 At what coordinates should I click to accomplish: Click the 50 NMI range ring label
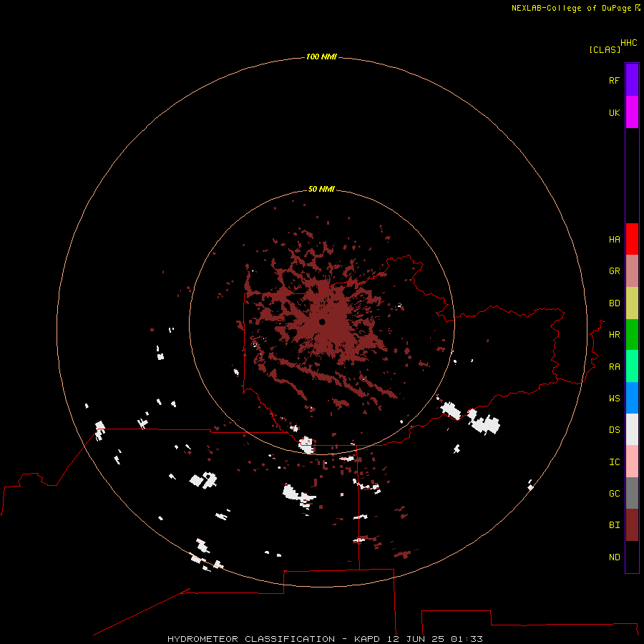tap(321, 189)
